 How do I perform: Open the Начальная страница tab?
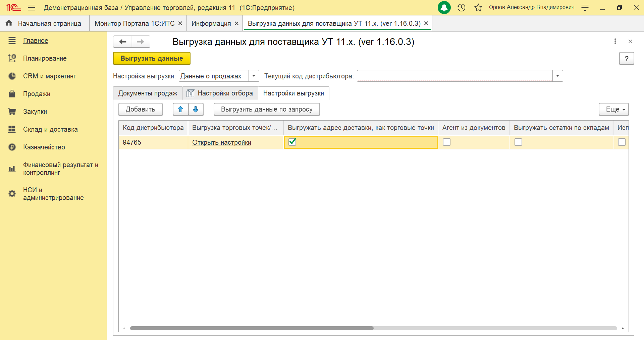[x=45, y=23]
